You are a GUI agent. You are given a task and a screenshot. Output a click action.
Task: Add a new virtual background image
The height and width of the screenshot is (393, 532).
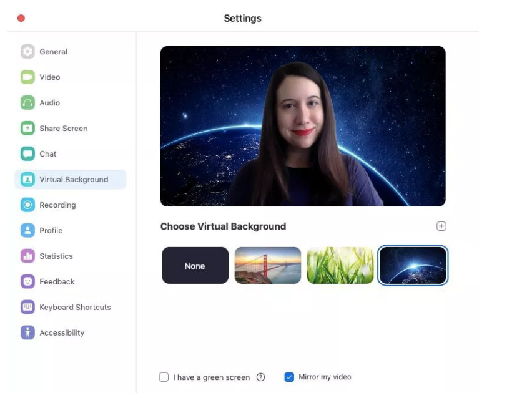coord(441,226)
